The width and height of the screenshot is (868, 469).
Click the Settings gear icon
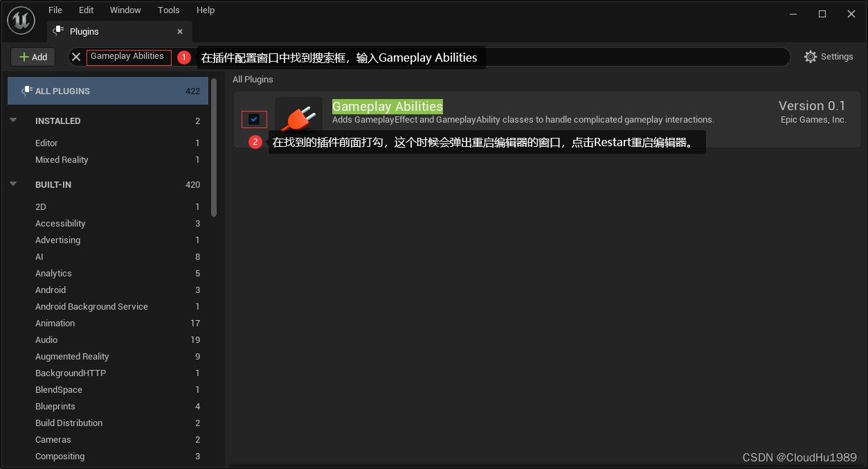811,57
